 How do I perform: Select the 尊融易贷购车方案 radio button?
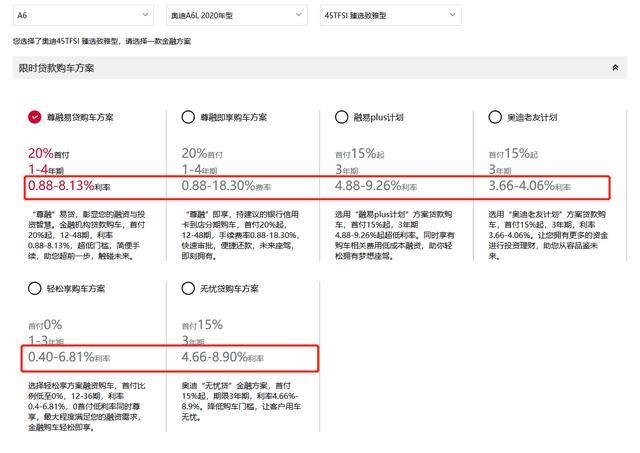(35, 117)
